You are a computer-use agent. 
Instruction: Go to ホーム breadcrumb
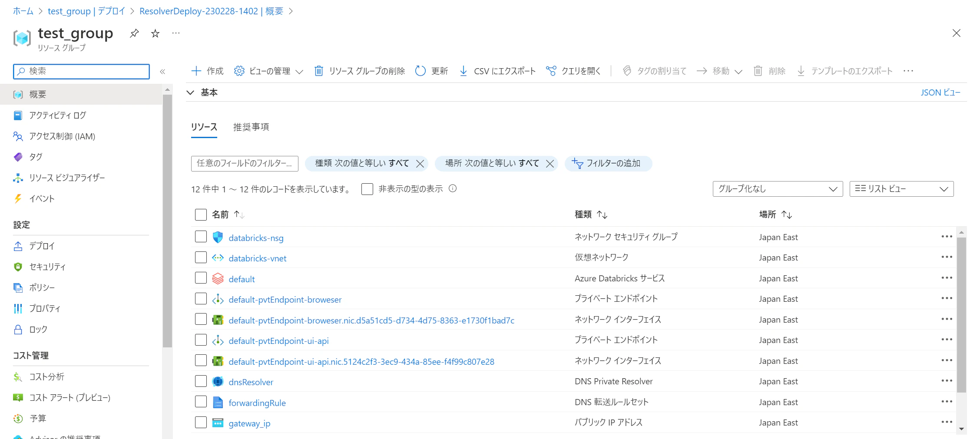[23, 11]
